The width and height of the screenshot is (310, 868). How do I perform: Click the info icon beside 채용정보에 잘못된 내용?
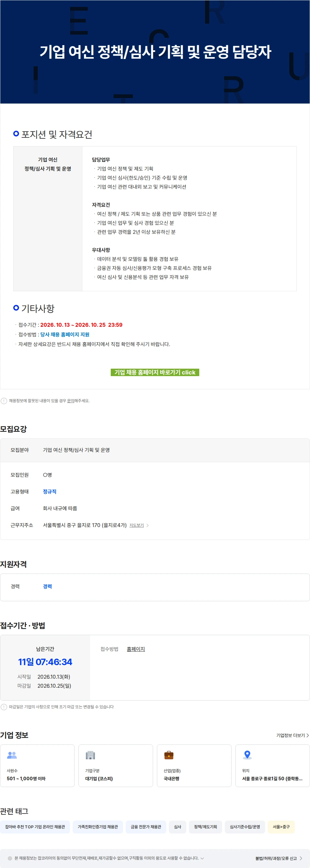pos(4,401)
